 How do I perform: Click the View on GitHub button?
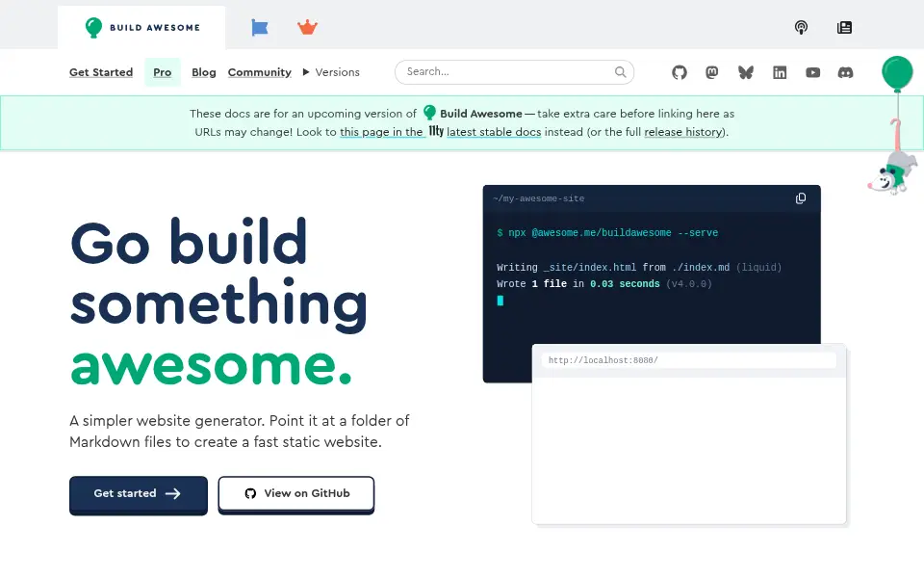pos(296,493)
